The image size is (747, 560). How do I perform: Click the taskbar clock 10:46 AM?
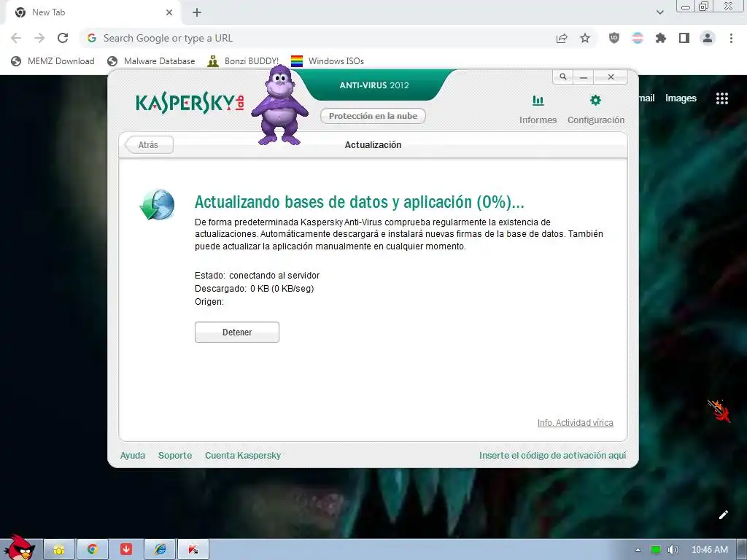point(709,550)
